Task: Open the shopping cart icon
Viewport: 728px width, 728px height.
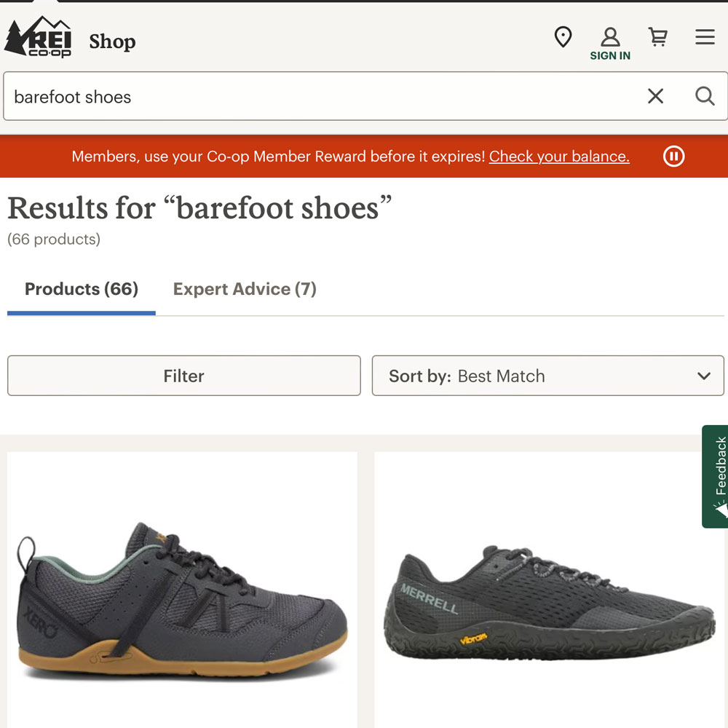Action: (x=658, y=37)
